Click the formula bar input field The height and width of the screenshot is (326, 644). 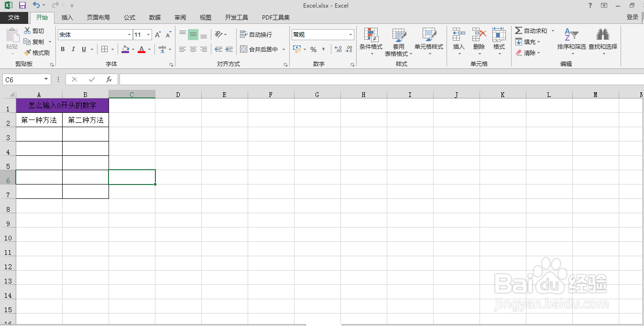[381, 79]
